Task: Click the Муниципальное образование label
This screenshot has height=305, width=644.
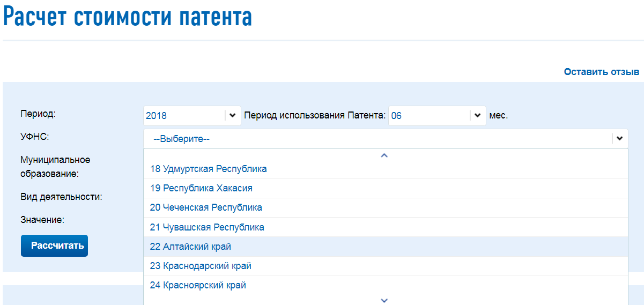Action: click(55, 167)
